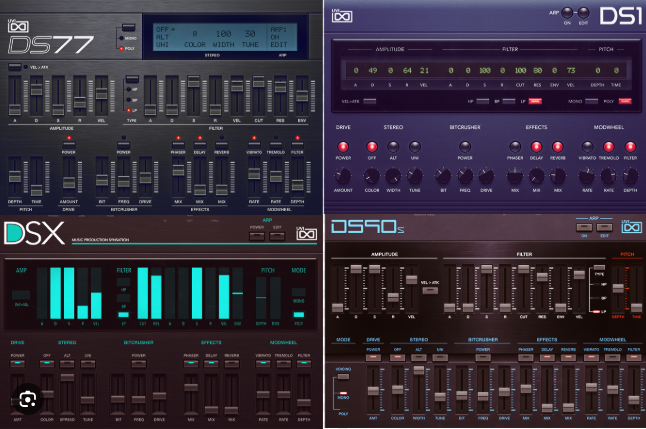
Task: Toggle VEL>ATK button on DS90s
Action: 430,291
